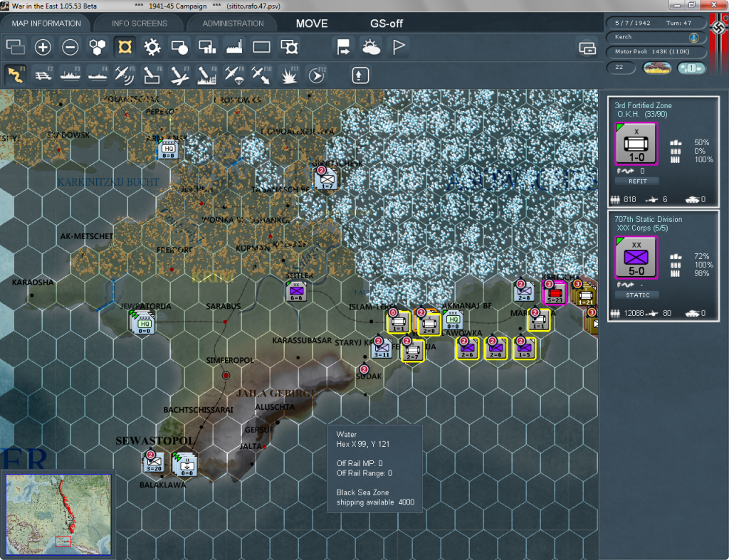Select the HQ counter near Armjansk

click(x=168, y=149)
